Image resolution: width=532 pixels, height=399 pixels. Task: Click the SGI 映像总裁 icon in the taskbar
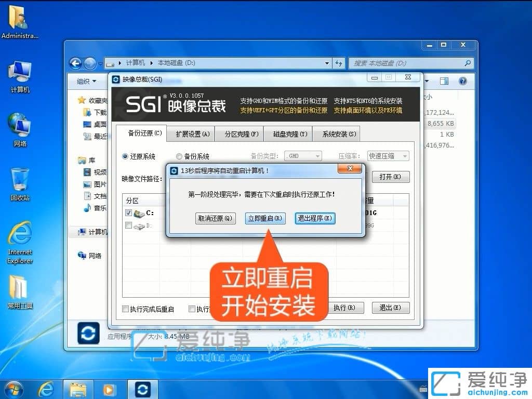pyautogui.click(x=142, y=389)
